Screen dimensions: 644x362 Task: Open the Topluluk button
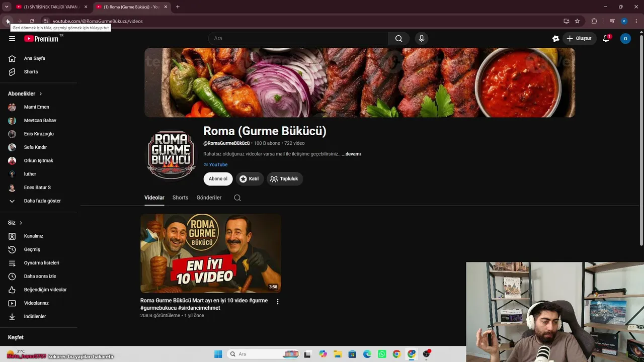point(284,178)
